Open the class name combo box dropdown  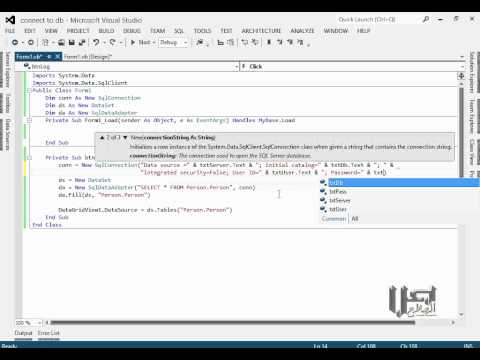pos(236,67)
